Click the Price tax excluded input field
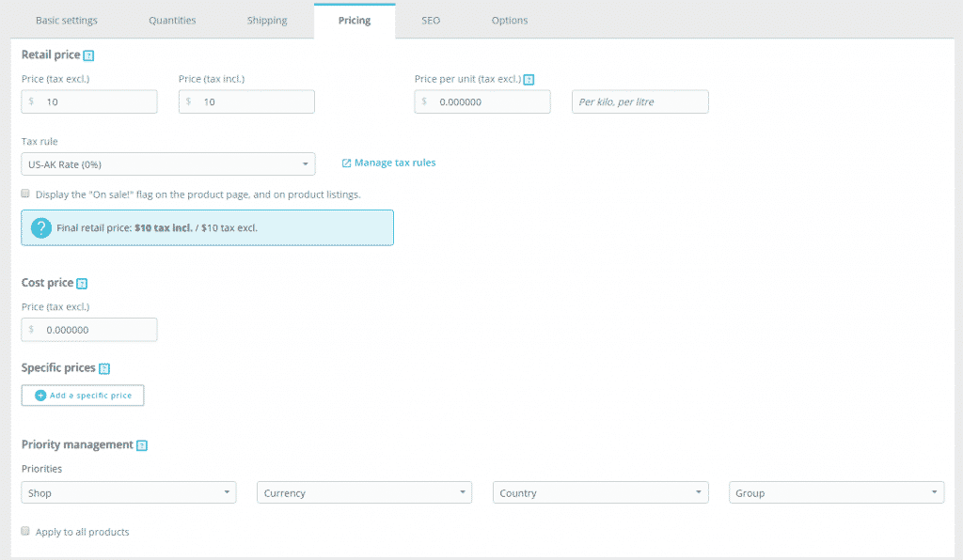Screen dimensions: 963x560 94,101
